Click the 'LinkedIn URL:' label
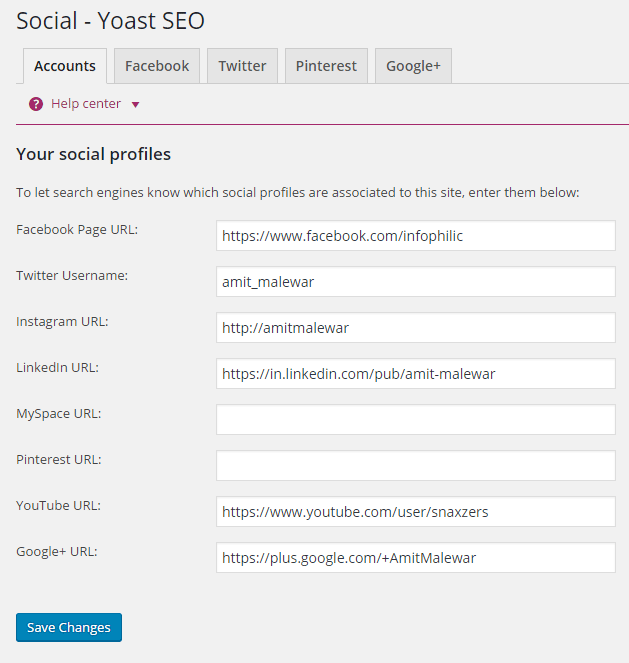This screenshot has height=663, width=629. [57, 368]
